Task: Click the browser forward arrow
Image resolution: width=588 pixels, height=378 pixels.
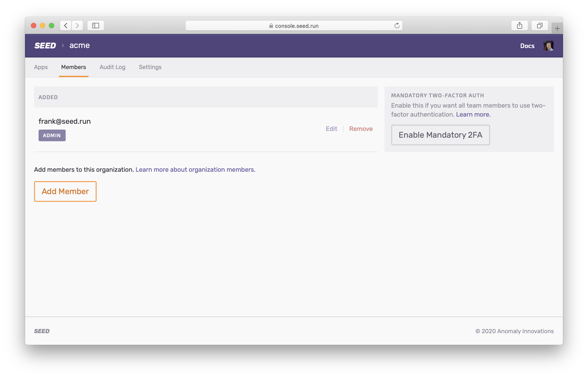Action: click(77, 26)
